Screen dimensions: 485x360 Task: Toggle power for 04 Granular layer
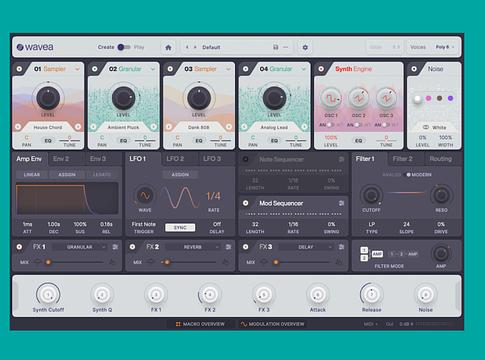point(246,69)
